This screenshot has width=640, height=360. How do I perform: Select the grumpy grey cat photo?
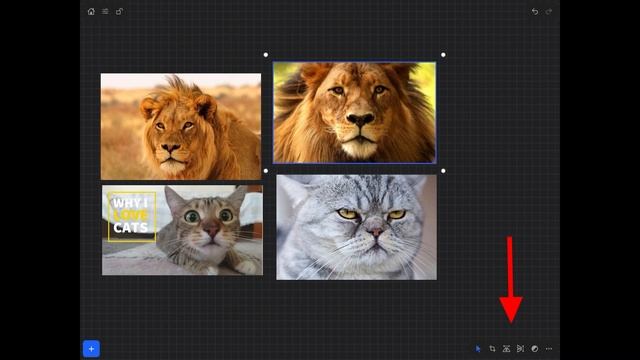(x=356, y=227)
